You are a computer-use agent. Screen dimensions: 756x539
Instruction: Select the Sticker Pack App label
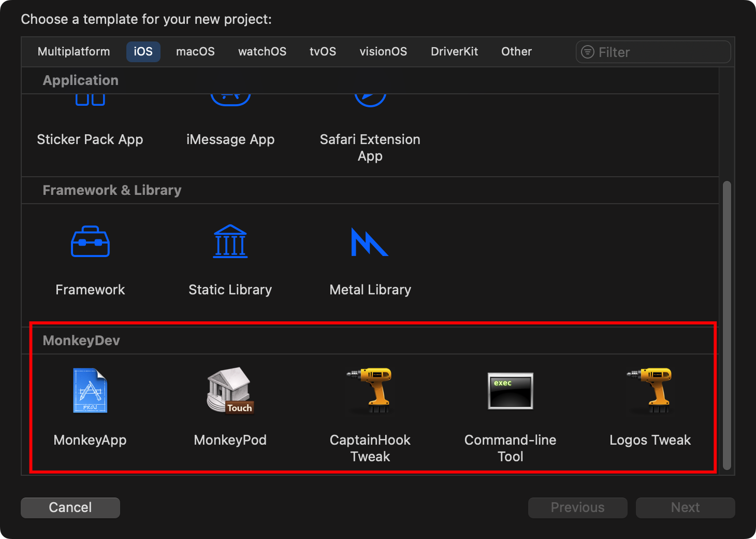click(90, 139)
